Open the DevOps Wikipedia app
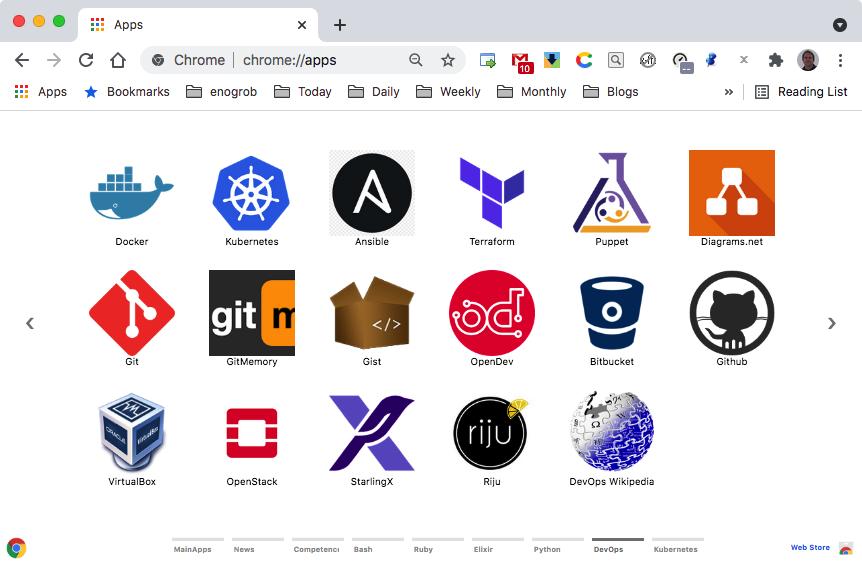Viewport: 862px width, 564px height. (612, 433)
